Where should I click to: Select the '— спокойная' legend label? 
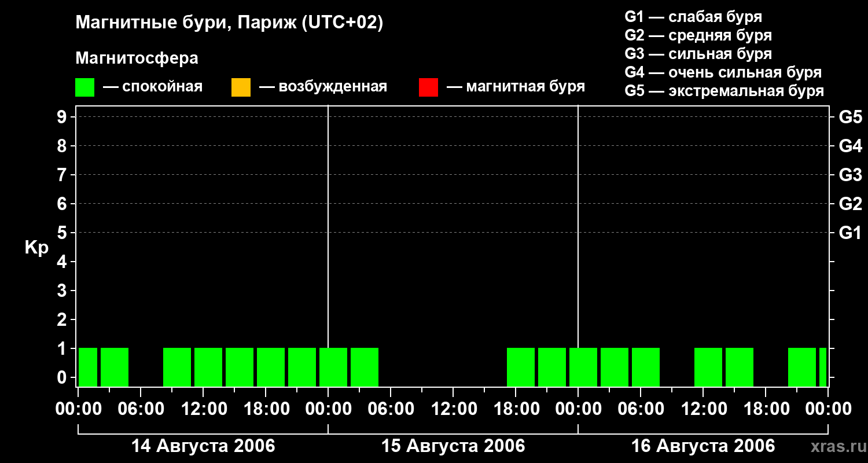153,87
